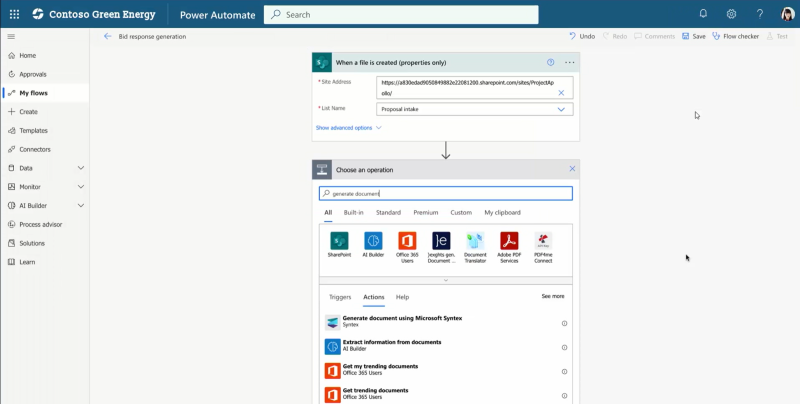Expand the AI Builder navigation section
Image resolution: width=800 pixels, height=404 pixels.
[81, 206]
